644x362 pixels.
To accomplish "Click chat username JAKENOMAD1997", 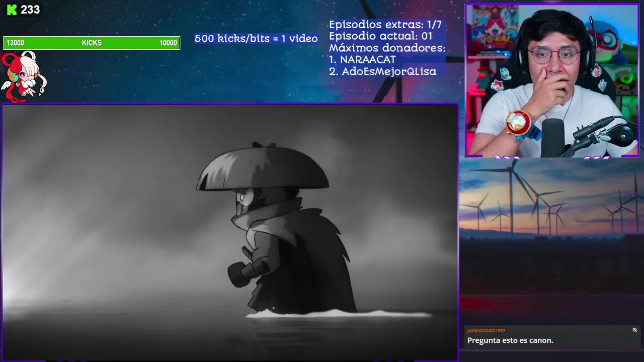I will (486, 330).
